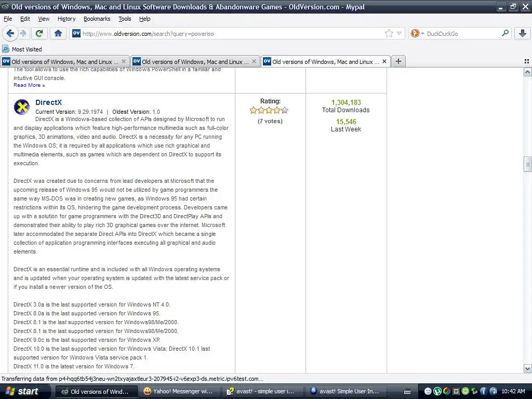
Task: Click the OldVersion site identity icon
Action: click(x=76, y=33)
